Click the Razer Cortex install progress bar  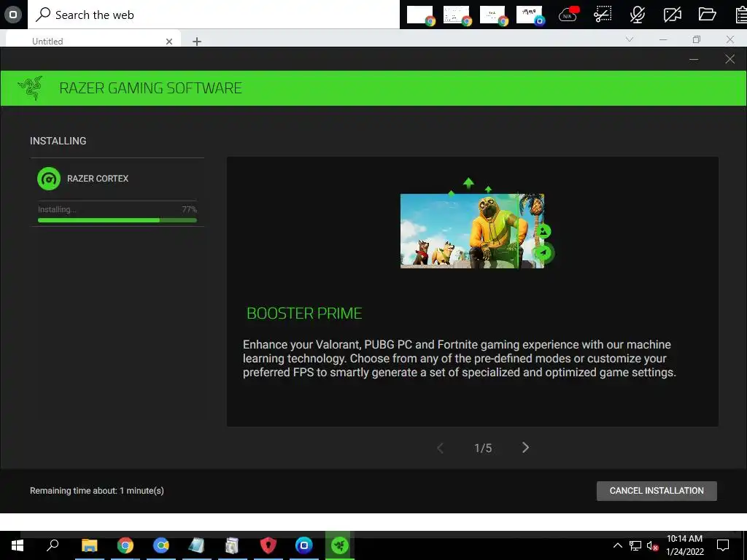pyautogui.click(x=117, y=220)
